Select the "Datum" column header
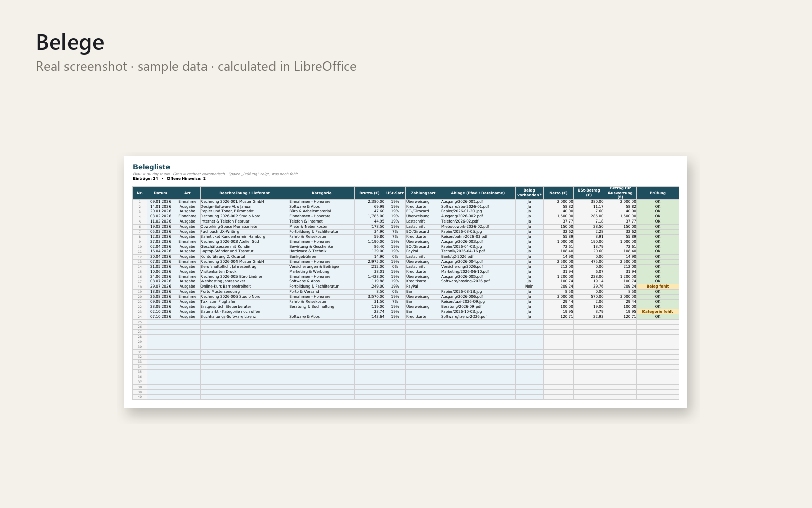This screenshot has width=812, height=508. pyautogui.click(x=161, y=193)
